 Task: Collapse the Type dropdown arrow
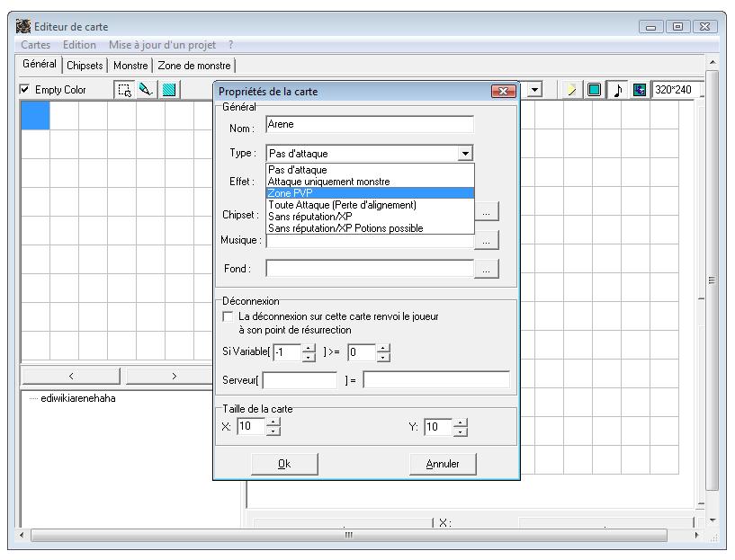point(465,154)
